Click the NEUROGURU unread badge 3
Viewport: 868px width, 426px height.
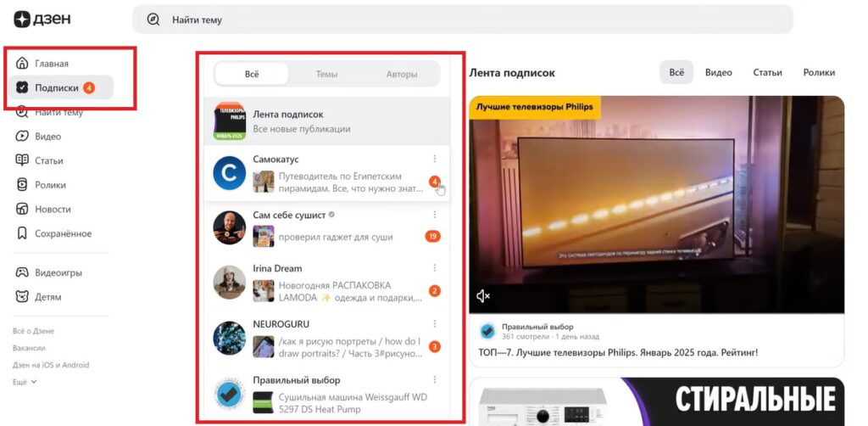tap(435, 347)
